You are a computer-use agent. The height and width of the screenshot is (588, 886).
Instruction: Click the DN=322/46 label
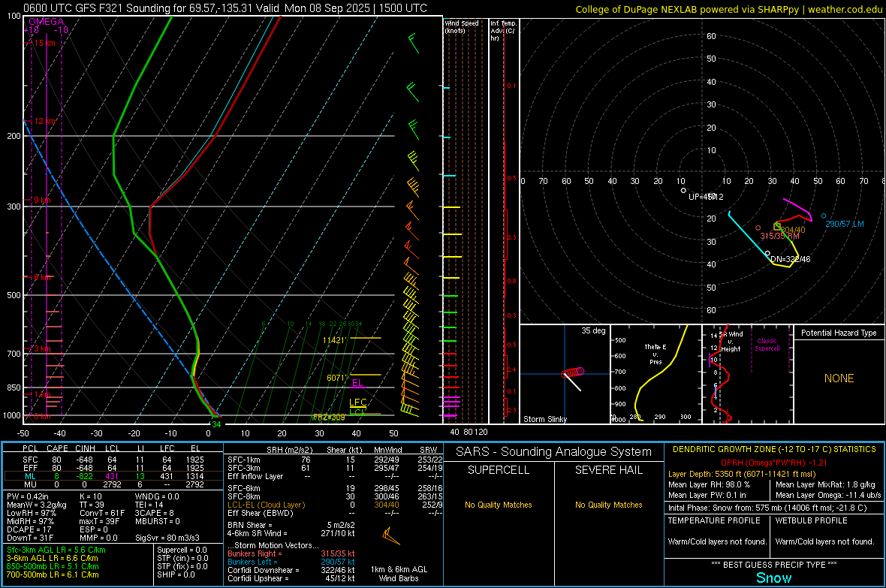click(791, 260)
